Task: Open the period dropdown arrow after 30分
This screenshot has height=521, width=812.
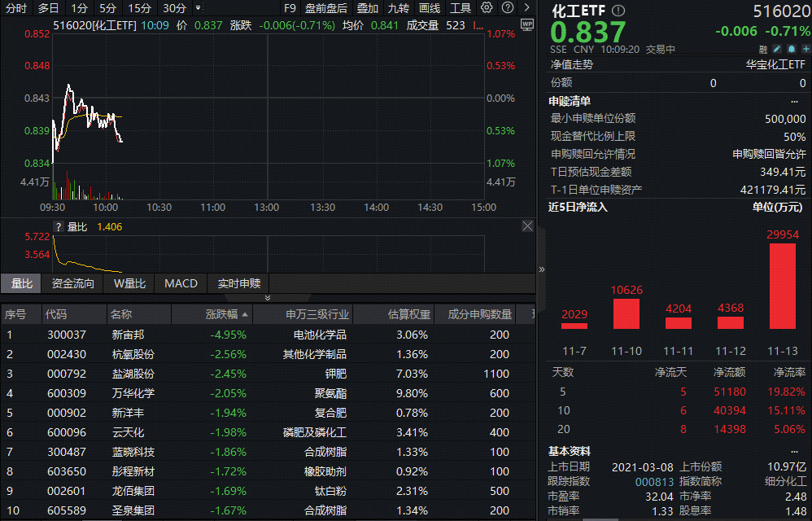Action: 199,8
